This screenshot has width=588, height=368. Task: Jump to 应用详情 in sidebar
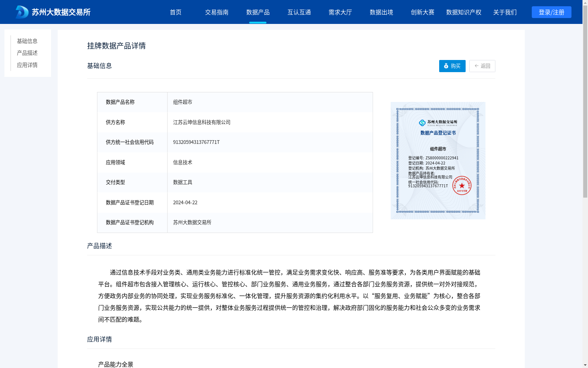27,65
